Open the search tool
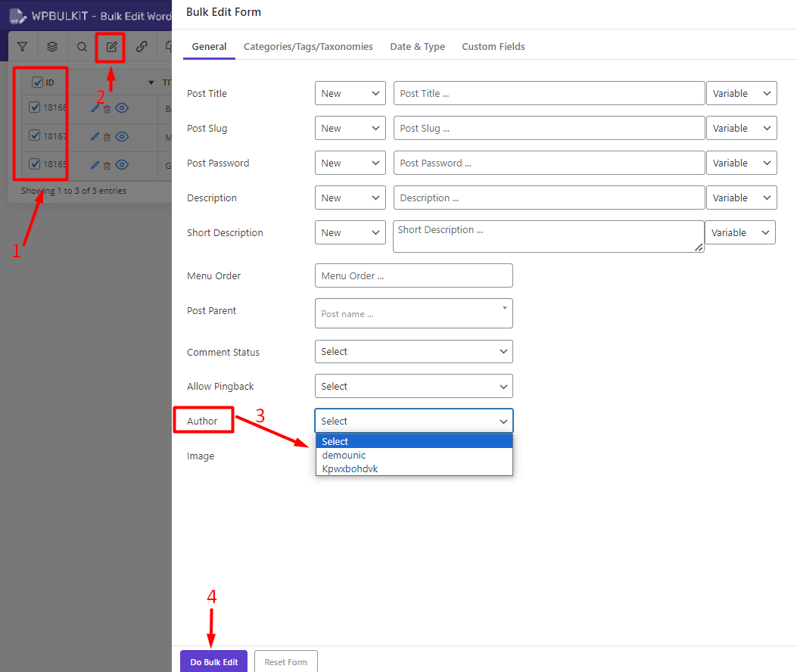797x672 pixels. [x=81, y=46]
